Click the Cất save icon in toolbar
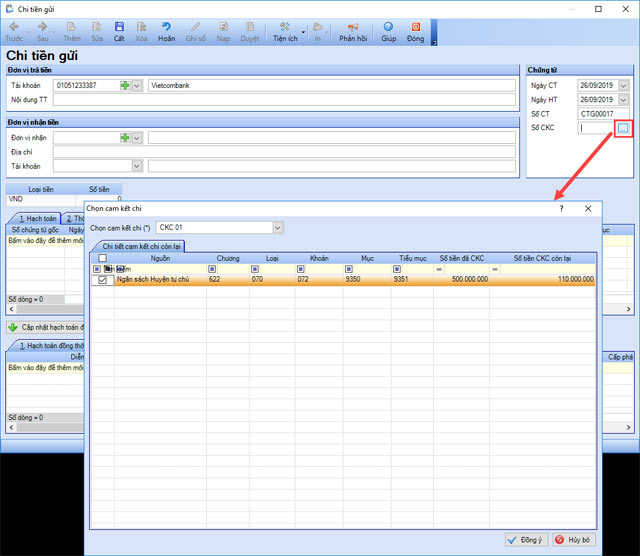This screenshot has width=640, height=556. 118,30
